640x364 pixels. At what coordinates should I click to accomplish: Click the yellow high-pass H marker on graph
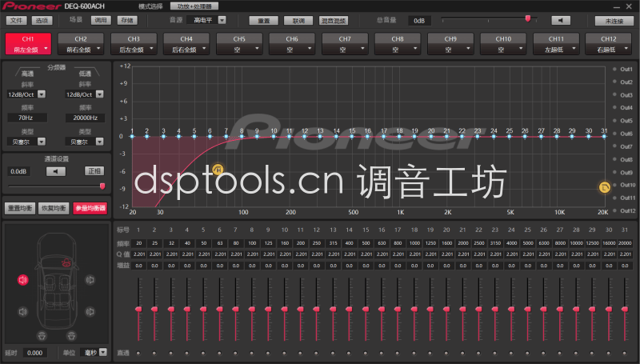pos(218,169)
